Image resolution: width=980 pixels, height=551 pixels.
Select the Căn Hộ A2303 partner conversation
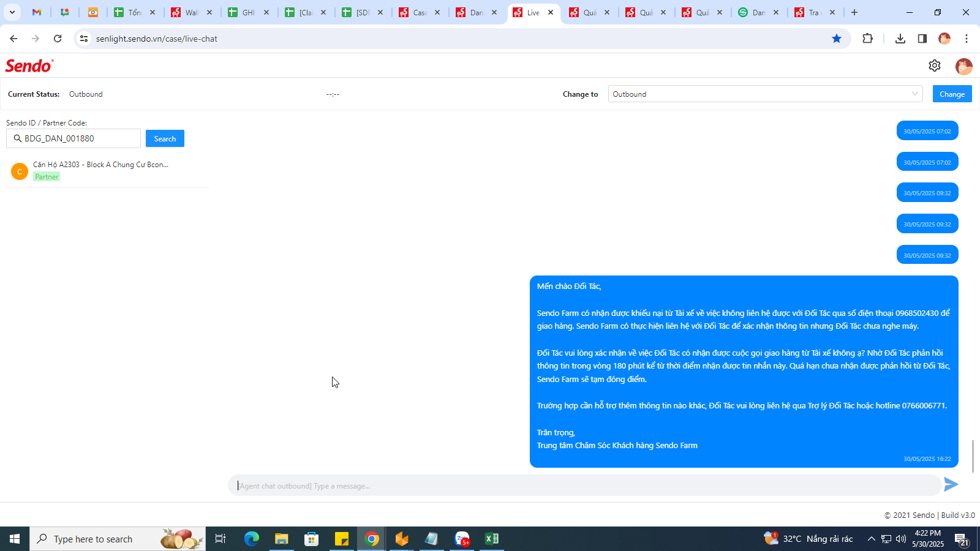tap(107, 171)
